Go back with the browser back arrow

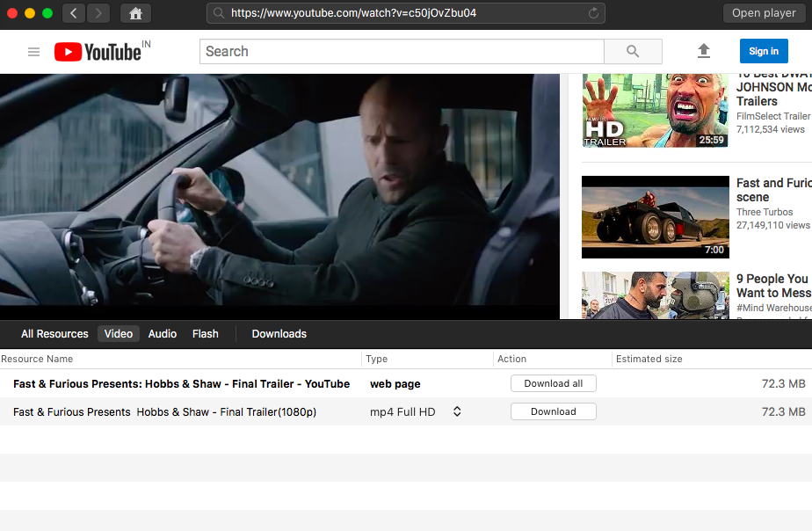[x=74, y=13]
